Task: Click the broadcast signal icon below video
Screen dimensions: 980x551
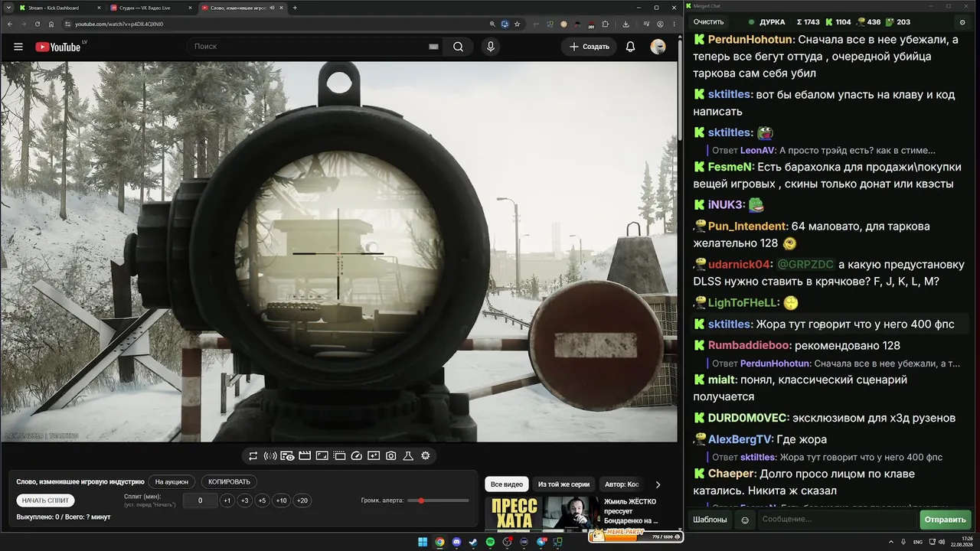Action: 270,456
